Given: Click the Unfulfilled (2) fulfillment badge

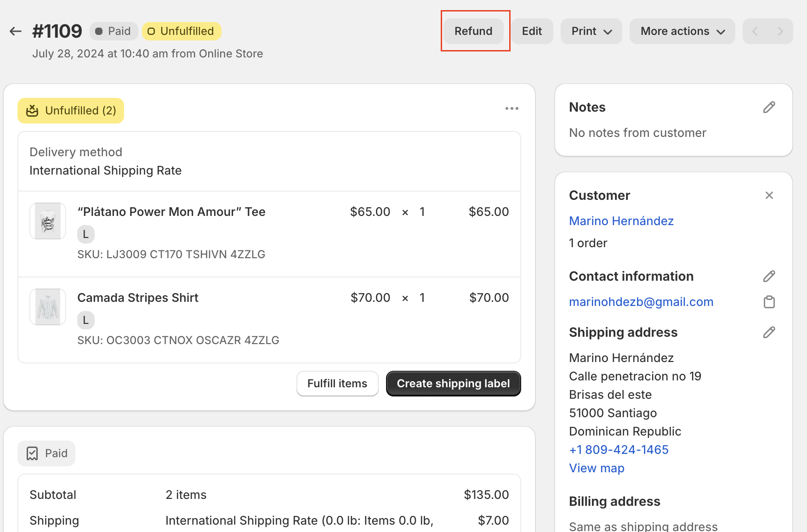Looking at the screenshot, I should [x=70, y=110].
